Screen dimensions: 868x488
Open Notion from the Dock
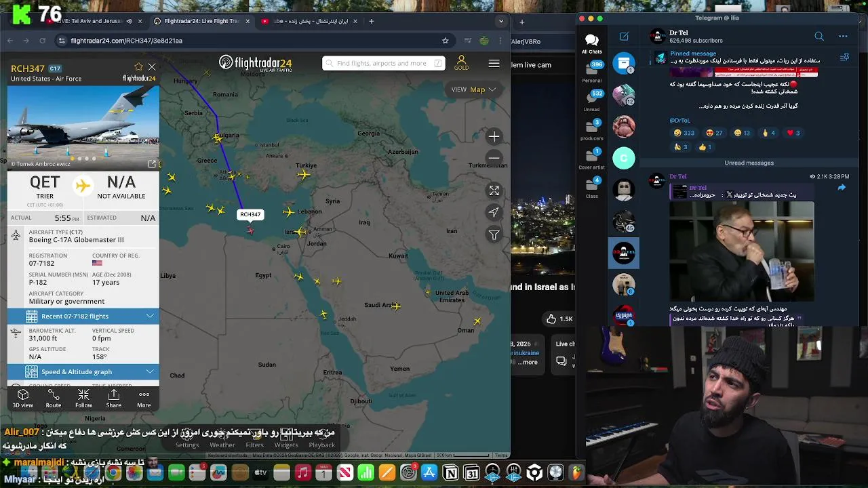[450, 473]
